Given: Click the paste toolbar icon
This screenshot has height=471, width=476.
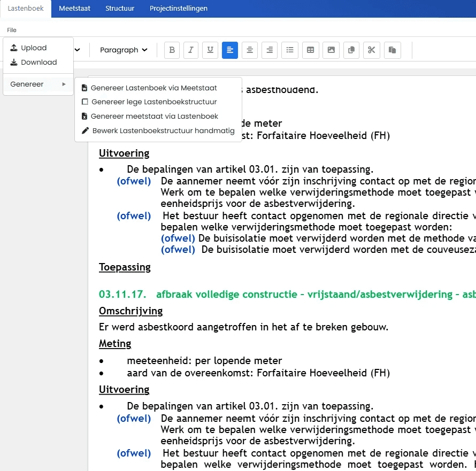Looking at the screenshot, I should coord(393,50).
